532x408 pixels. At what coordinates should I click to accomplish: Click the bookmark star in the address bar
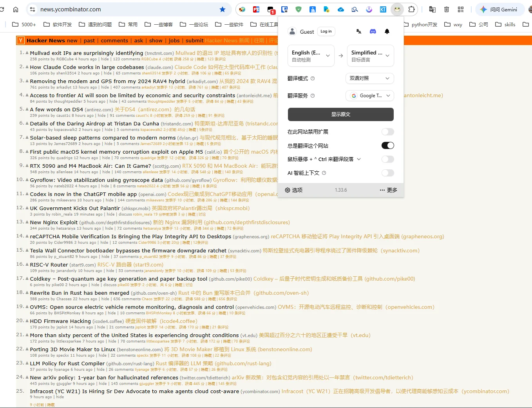click(223, 9)
